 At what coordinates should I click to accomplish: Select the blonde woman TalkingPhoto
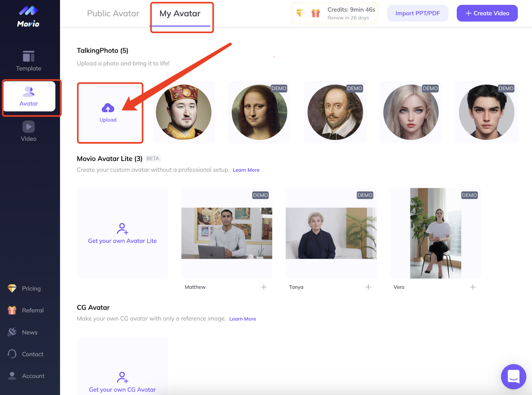pos(411,112)
